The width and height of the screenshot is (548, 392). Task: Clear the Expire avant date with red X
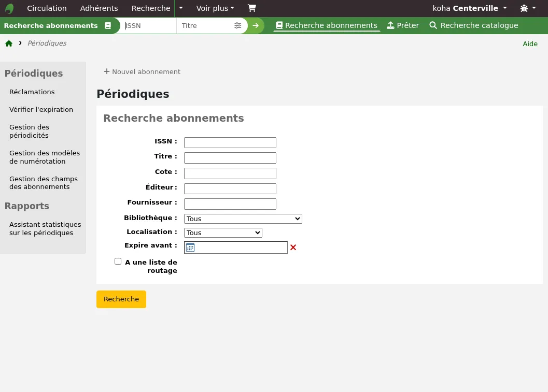[x=293, y=248]
